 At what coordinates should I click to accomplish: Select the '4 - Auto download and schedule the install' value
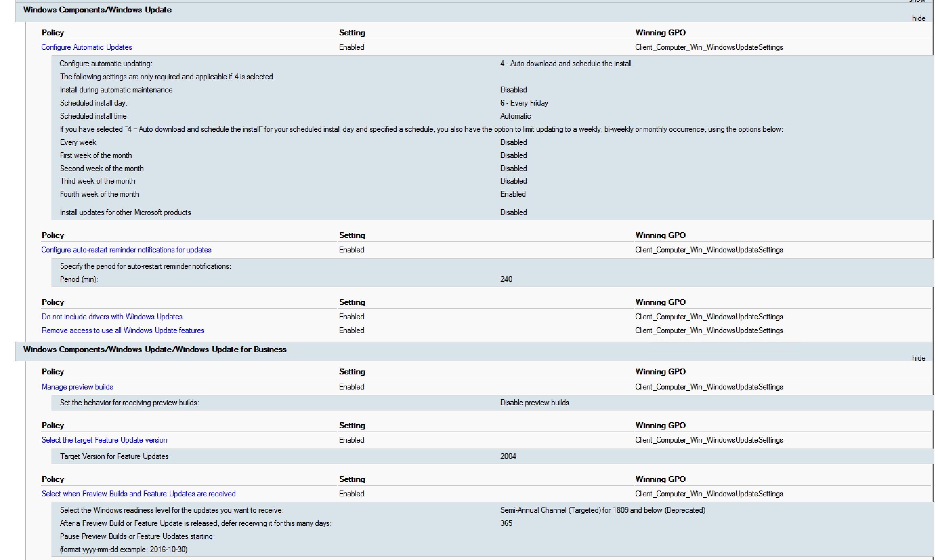[566, 64]
